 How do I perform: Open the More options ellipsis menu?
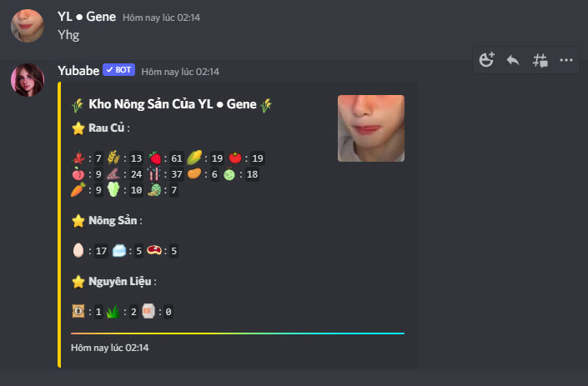point(565,60)
